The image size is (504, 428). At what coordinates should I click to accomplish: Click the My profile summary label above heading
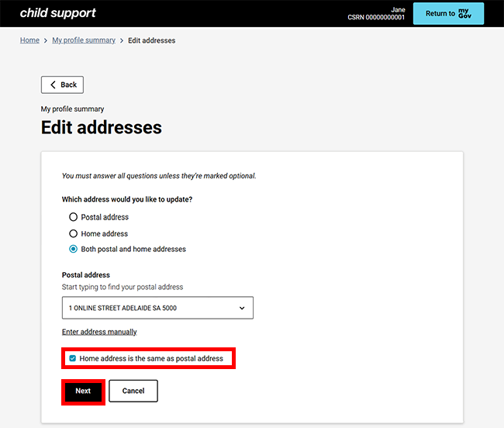[72, 109]
